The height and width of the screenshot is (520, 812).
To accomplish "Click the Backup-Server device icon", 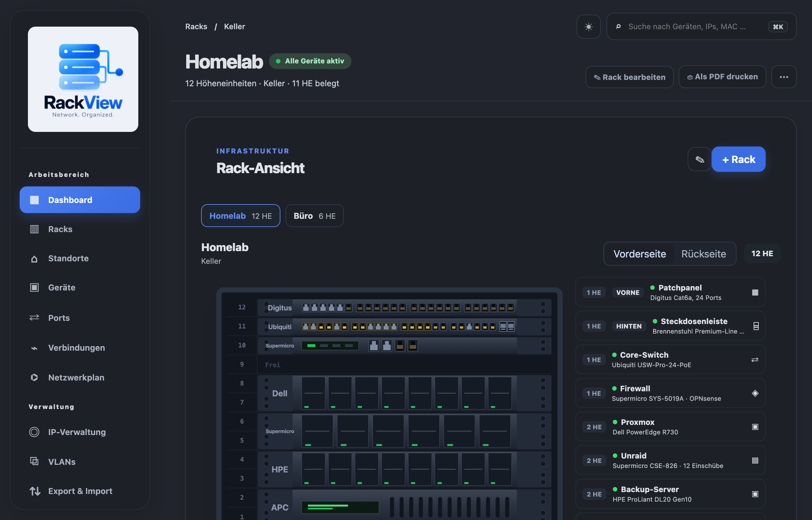I will point(755,494).
